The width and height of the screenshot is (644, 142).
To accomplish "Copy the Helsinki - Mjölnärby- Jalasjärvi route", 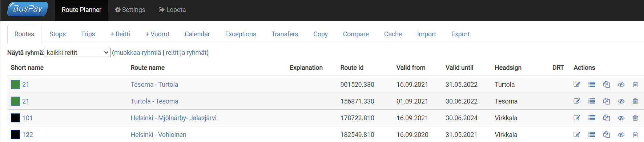I will (607, 118).
